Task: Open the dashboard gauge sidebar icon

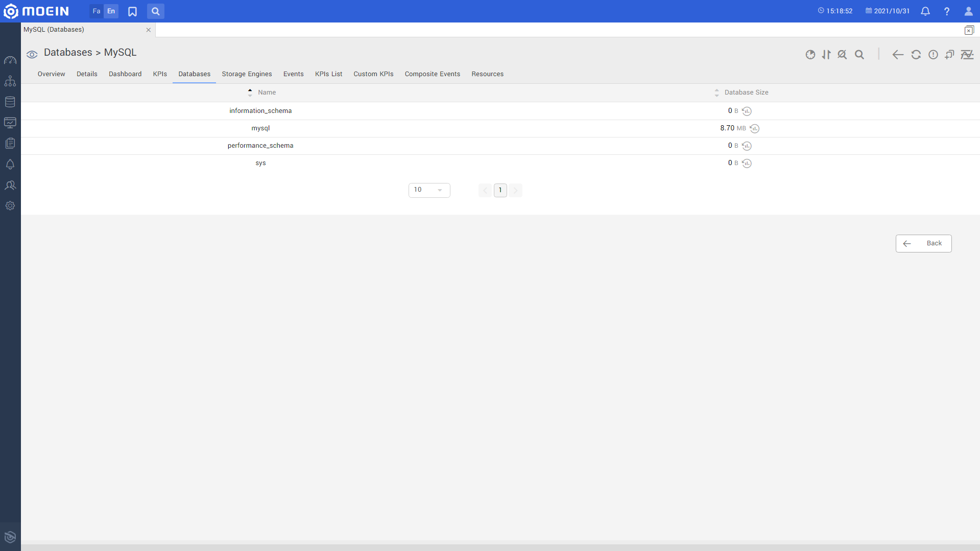Action: coord(10,60)
